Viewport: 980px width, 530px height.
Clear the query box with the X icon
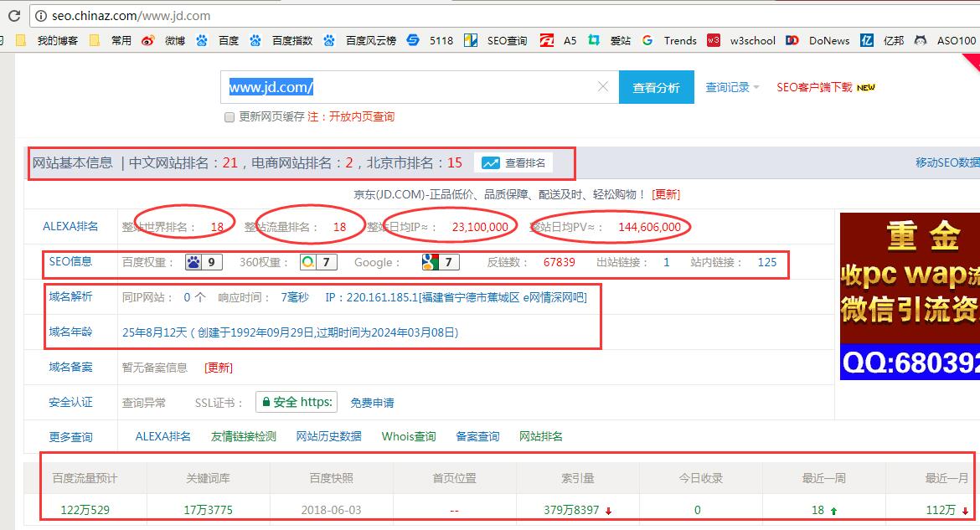(x=602, y=87)
